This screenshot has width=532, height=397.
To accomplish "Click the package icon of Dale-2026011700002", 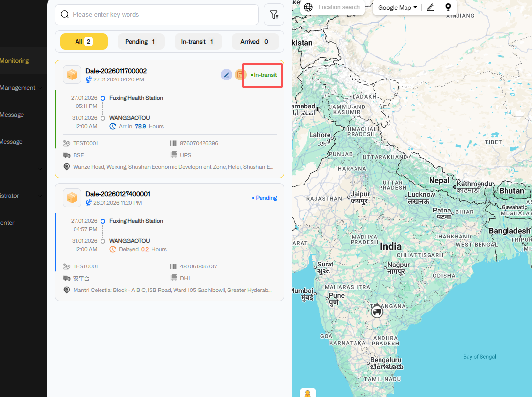I will pyautogui.click(x=72, y=75).
